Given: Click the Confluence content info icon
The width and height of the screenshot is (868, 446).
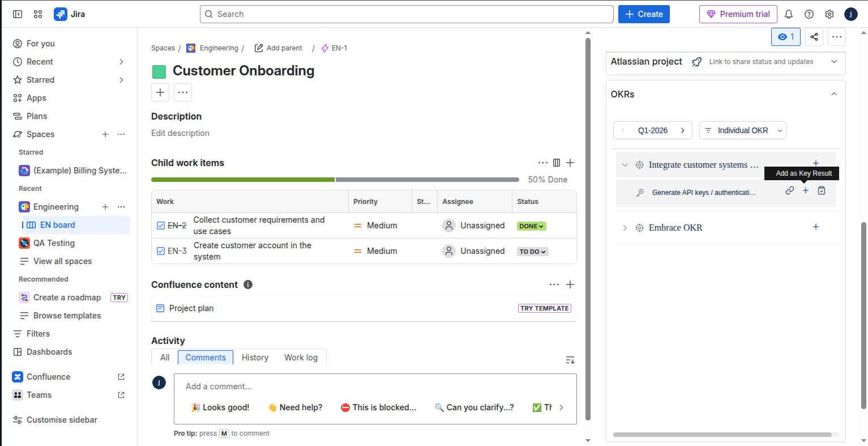Looking at the screenshot, I should pyautogui.click(x=248, y=284).
